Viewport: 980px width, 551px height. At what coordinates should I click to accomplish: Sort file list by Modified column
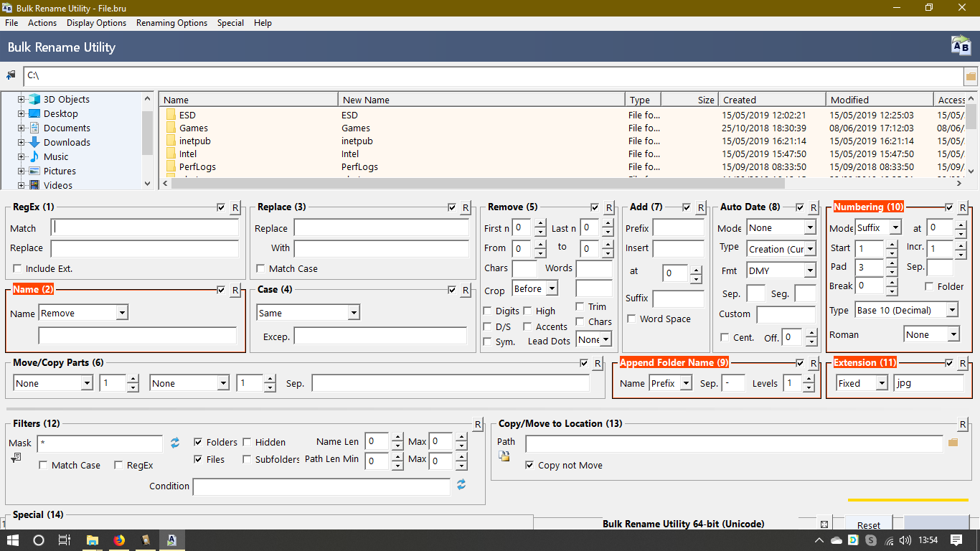click(880, 100)
